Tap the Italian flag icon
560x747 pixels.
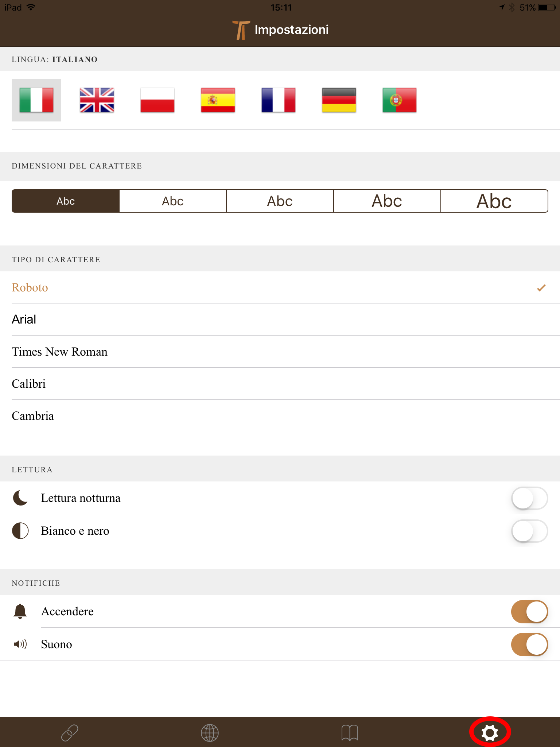[x=36, y=100]
